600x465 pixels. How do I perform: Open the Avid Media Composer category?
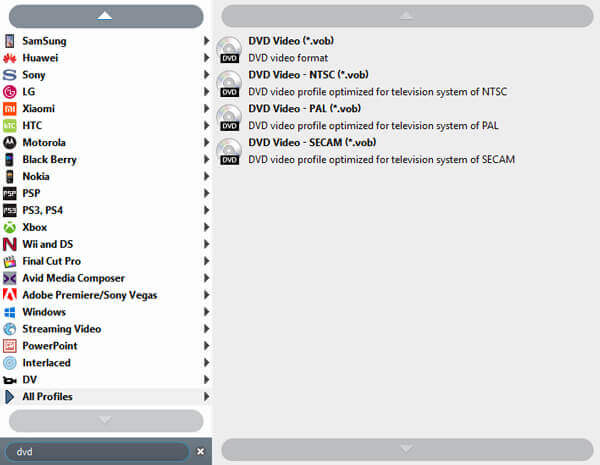(x=106, y=278)
